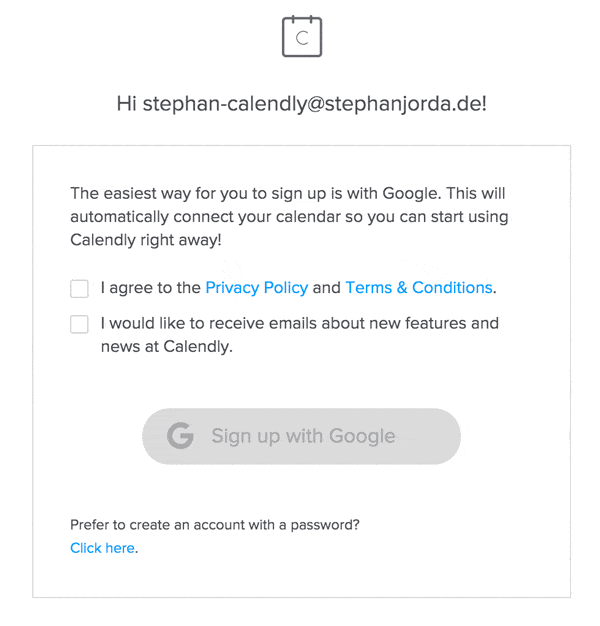Click the Sign up with Google button
The height and width of the screenshot is (626, 600).
point(301,436)
